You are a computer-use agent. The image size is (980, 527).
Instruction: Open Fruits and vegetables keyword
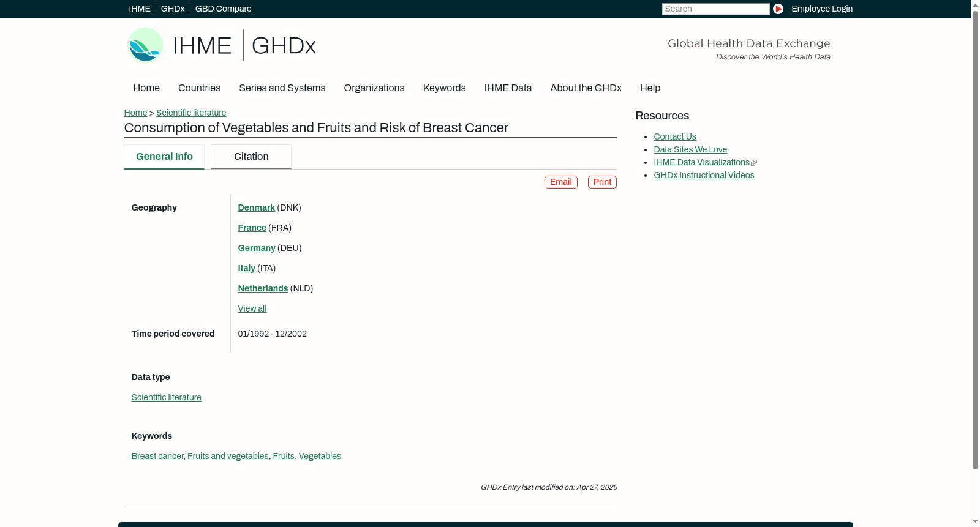point(228,456)
